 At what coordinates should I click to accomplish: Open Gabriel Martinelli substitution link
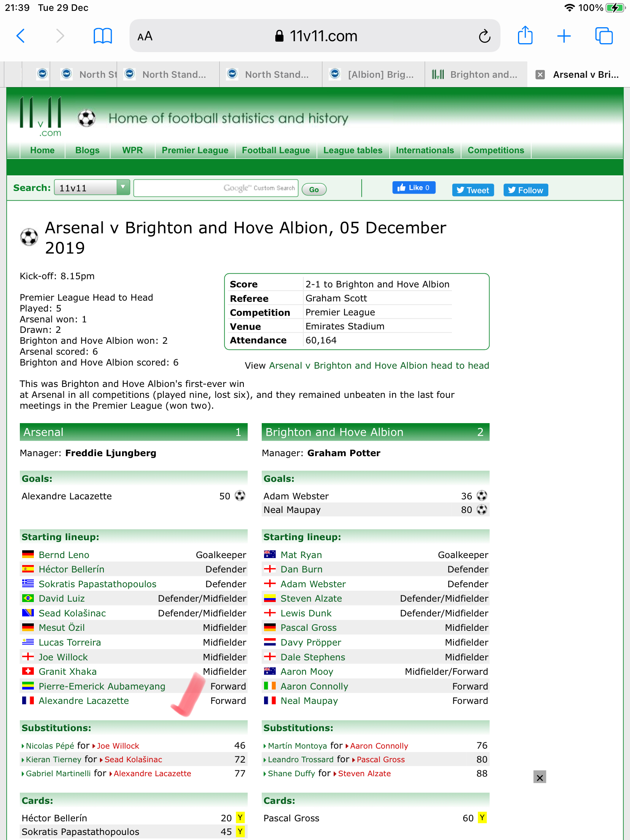click(x=58, y=773)
